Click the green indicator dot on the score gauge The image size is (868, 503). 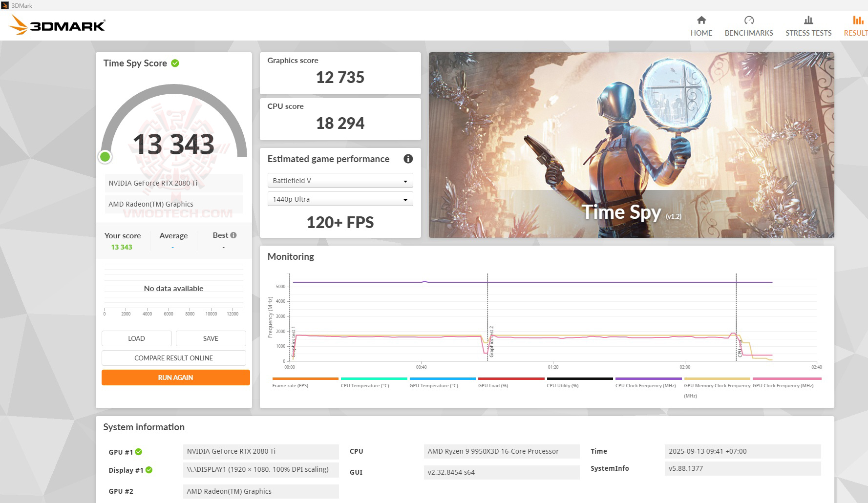point(106,157)
